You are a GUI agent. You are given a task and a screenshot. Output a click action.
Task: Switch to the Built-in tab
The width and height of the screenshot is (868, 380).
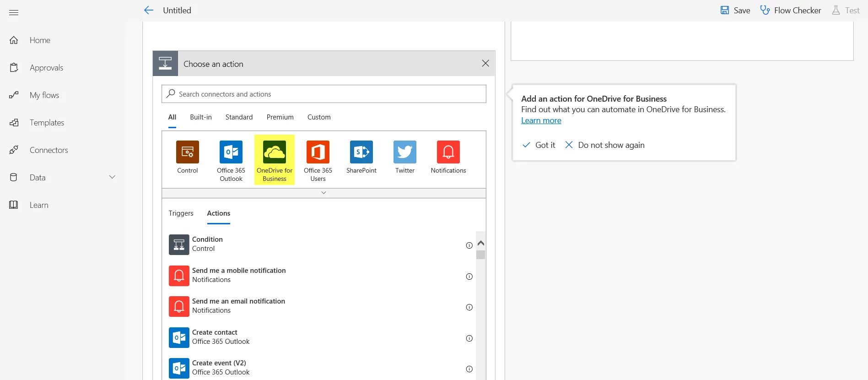[x=201, y=117]
